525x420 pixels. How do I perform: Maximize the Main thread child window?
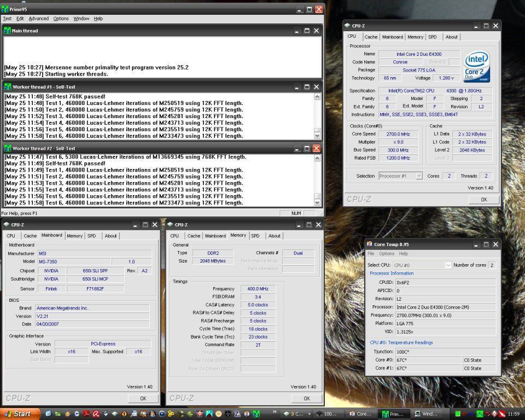[307, 31]
